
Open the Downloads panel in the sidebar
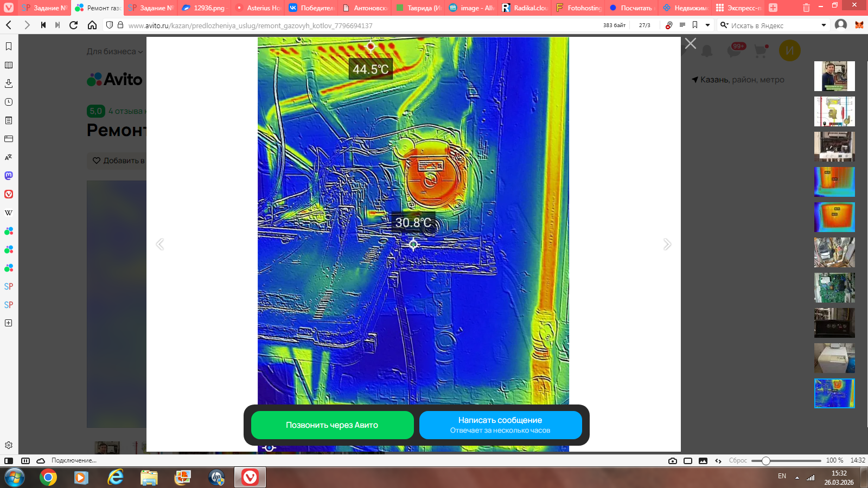pos(9,84)
